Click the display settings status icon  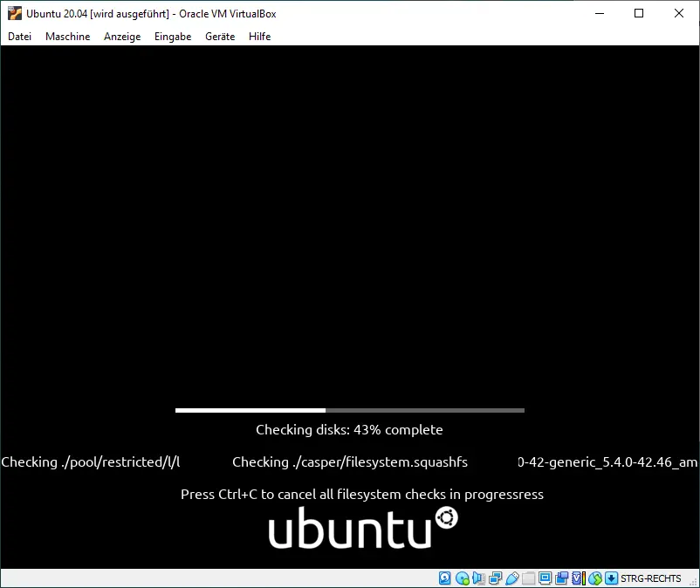[x=545, y=578]
